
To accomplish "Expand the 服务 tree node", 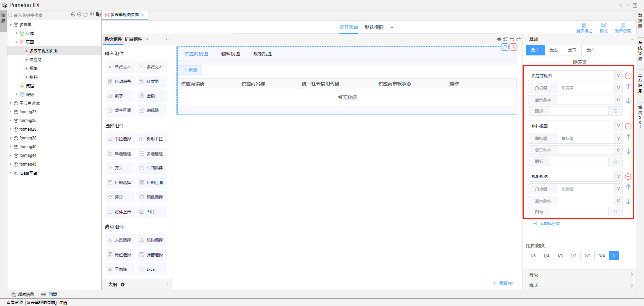I will [x=16, y=94].
